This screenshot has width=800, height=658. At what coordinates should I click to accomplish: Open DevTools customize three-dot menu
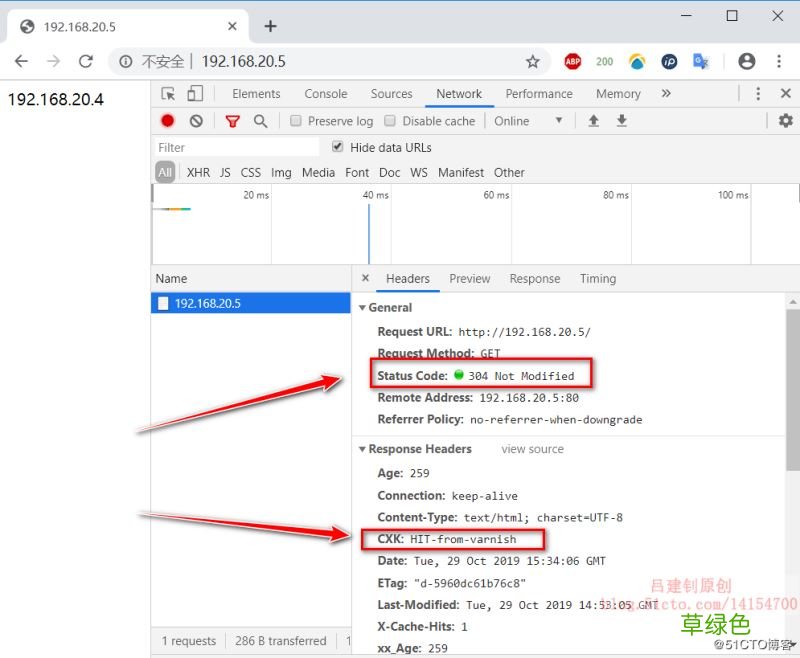tap(758, 93)
